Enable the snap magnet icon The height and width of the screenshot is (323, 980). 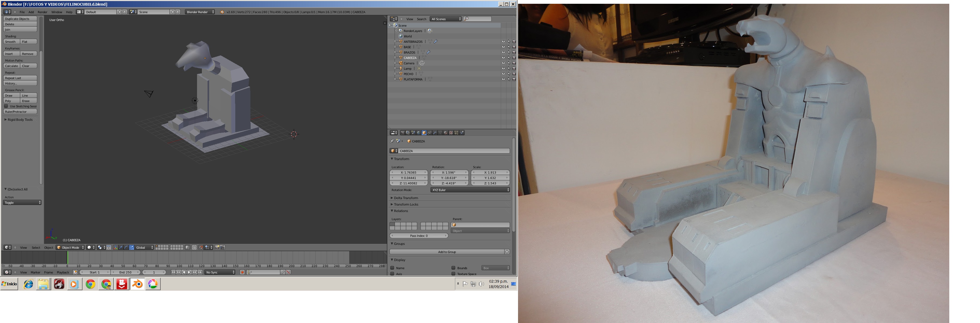click(201, 247)
